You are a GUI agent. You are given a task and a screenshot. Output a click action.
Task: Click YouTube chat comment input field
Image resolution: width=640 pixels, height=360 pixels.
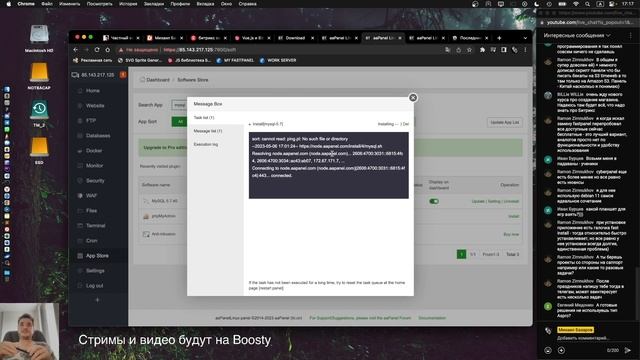click(x=582, y=338)
